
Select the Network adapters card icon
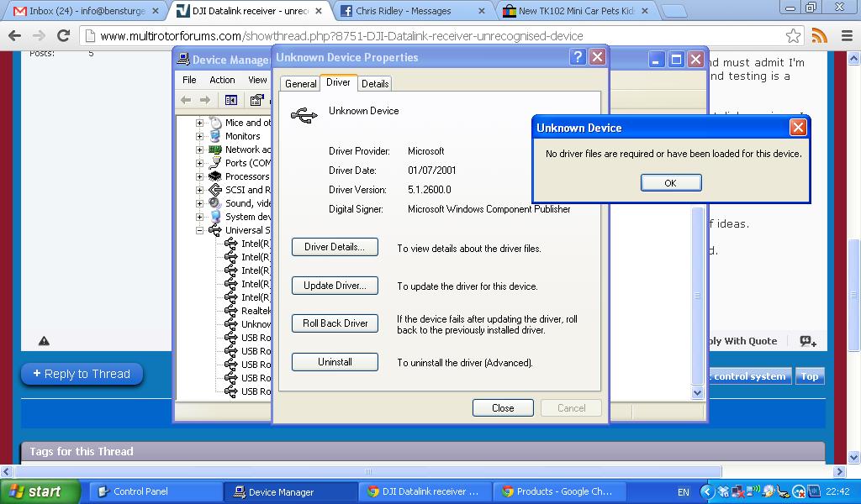215,150
